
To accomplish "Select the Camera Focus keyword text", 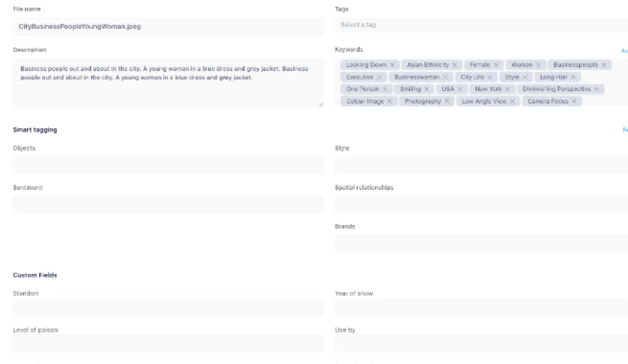I will tap(548, 101).
